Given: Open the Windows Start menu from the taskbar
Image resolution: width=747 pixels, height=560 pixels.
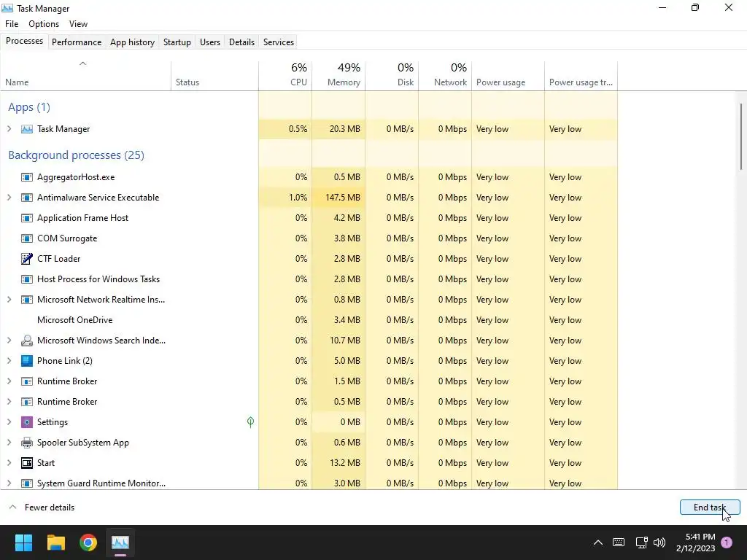Looking at the screenshot, I should point(23,542).
